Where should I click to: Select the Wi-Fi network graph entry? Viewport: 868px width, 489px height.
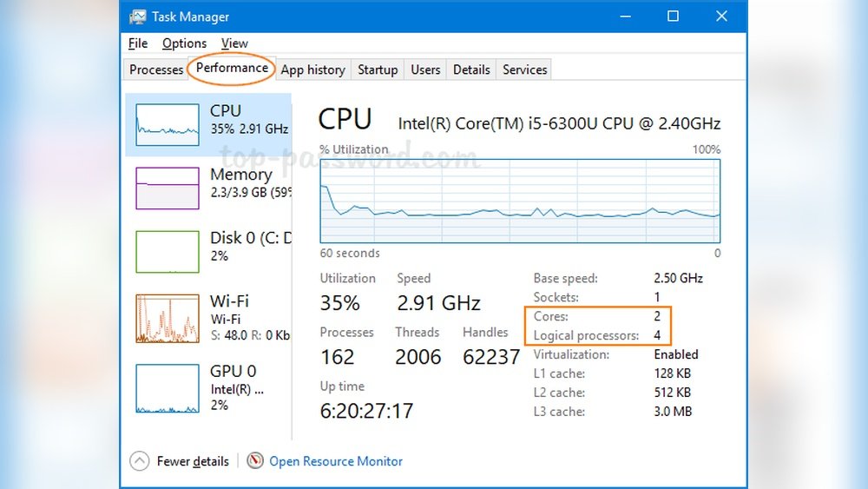[x=168, y=318]
